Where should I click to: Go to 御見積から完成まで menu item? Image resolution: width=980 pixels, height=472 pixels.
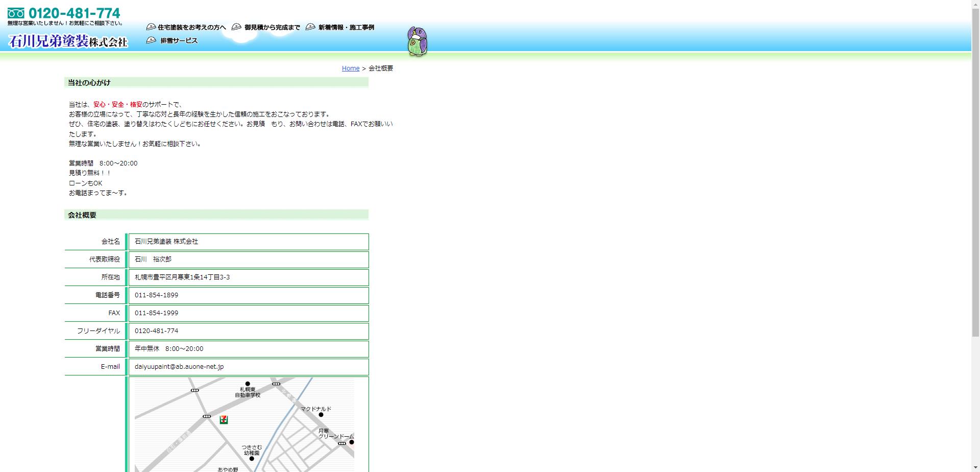272,28
